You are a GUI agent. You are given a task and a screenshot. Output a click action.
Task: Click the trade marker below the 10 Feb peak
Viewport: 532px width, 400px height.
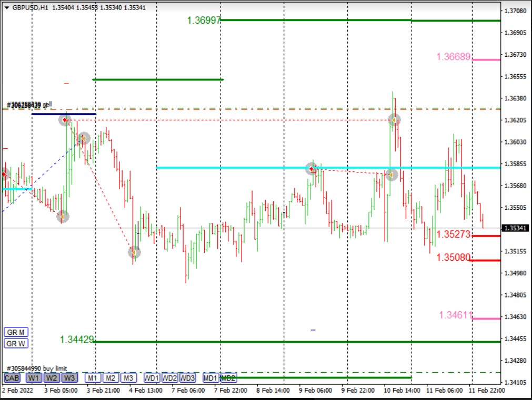391,175
